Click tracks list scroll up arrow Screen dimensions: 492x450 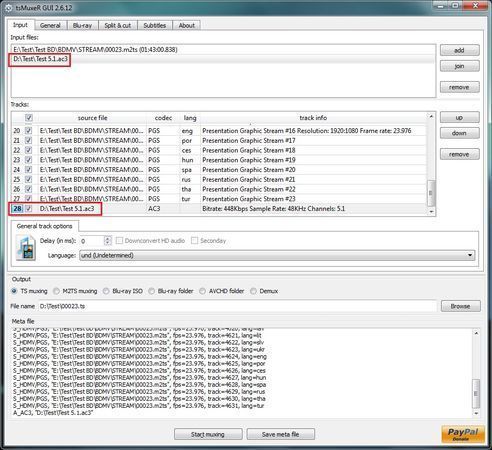(x=431, y=116)
